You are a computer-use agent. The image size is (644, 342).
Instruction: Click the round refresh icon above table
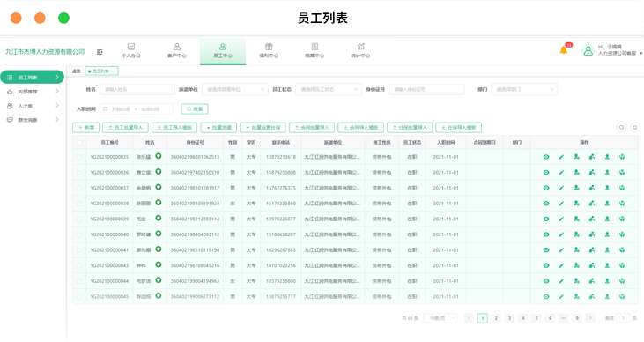[635, 128]
